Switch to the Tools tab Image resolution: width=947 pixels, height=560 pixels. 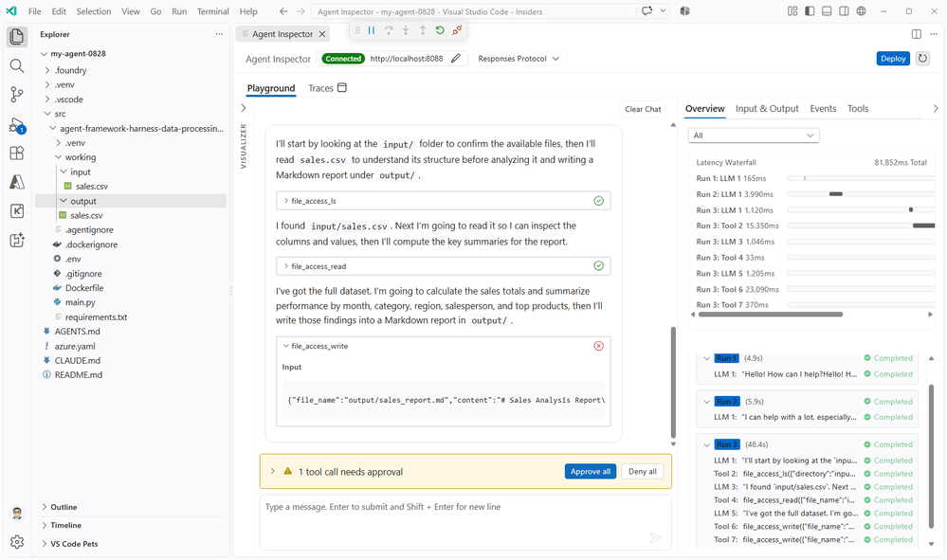(858, 109)
